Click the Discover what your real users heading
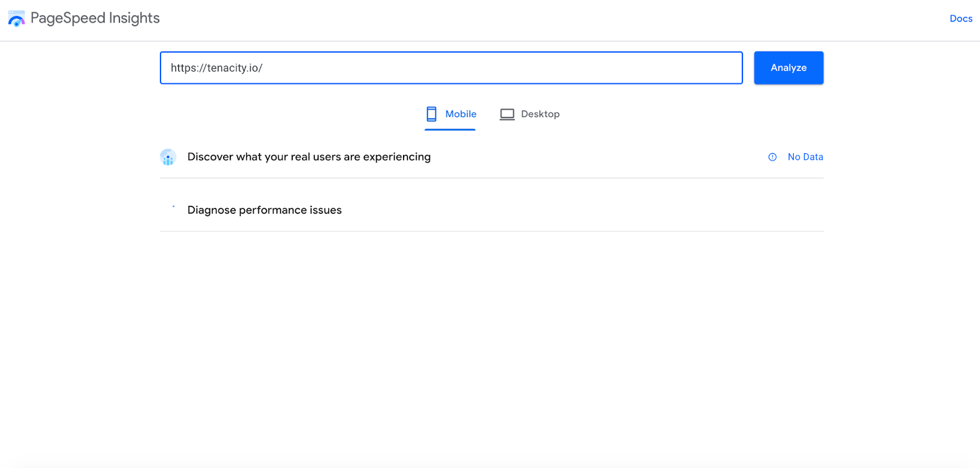Image resolution: width=980 pixels, height=468 pixels. tap(309, 157)
